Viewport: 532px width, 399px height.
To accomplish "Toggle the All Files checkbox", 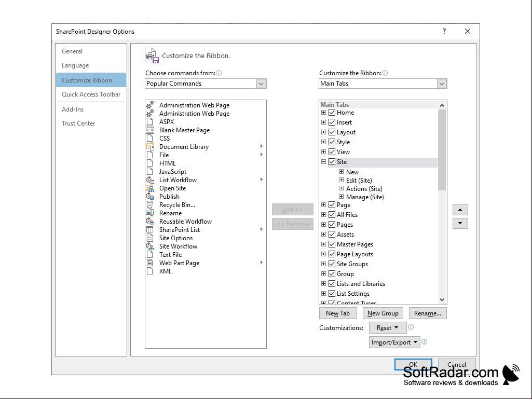I will point(332,214).
